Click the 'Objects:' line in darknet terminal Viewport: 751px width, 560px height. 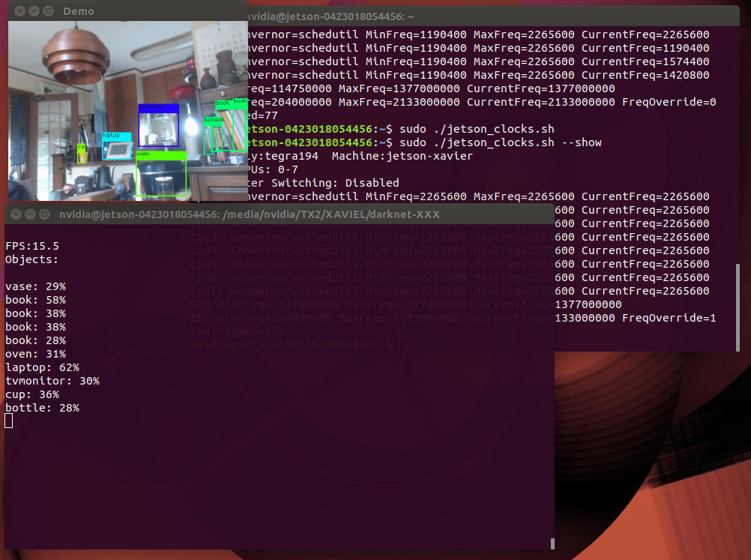click(x=31, y=259)
